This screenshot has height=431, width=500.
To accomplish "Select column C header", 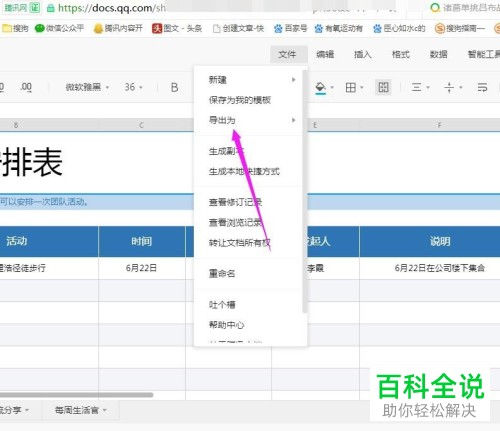I will pyautogui.click(x=142, y=125).
